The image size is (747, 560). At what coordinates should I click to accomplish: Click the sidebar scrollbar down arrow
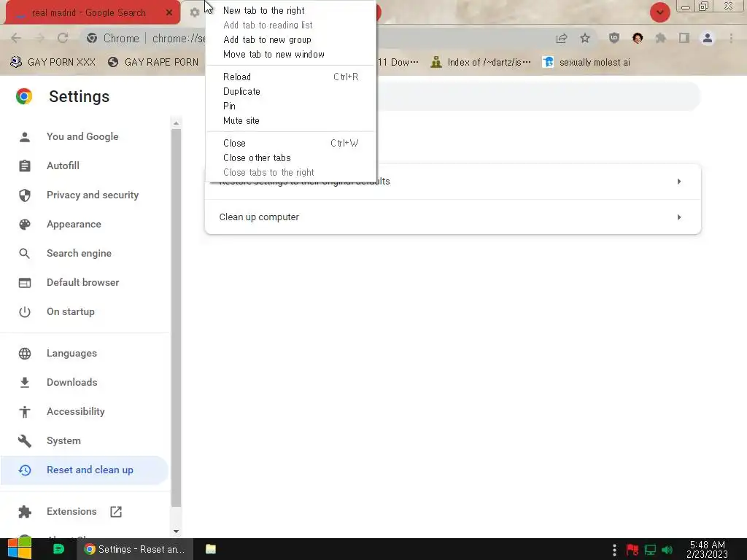(x=177, y=531)
